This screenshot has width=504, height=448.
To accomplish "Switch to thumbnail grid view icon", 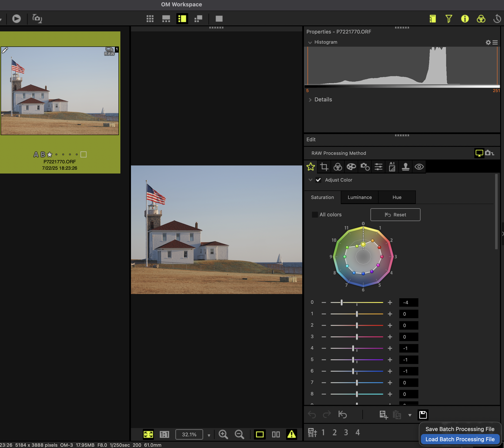I will 150,19.
